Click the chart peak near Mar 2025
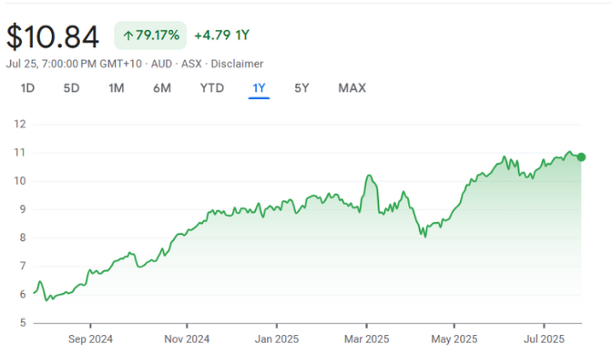The height and width of the screenshot is (364, 612). (369, 176)
